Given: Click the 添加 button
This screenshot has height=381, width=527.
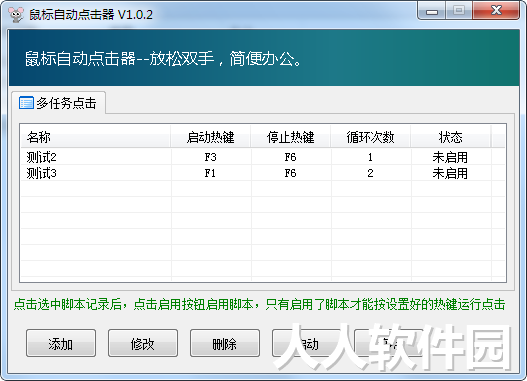Looking at the screenshot, I should pyautogui.click(x=61, y=343).
